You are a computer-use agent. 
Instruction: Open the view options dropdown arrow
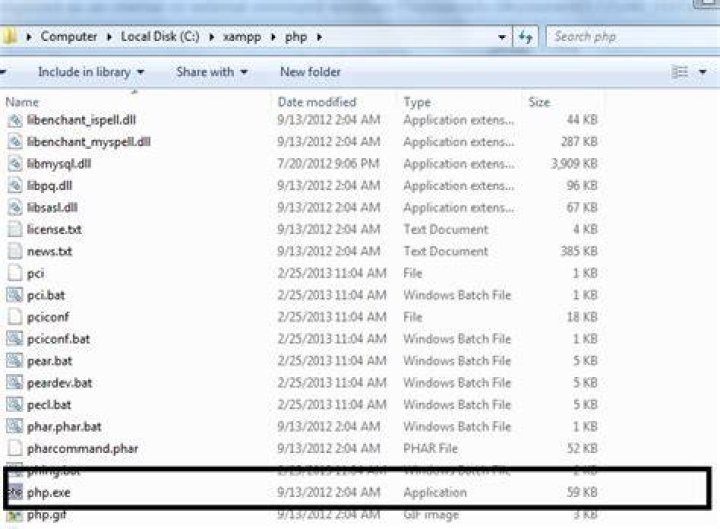coord(703,72)
